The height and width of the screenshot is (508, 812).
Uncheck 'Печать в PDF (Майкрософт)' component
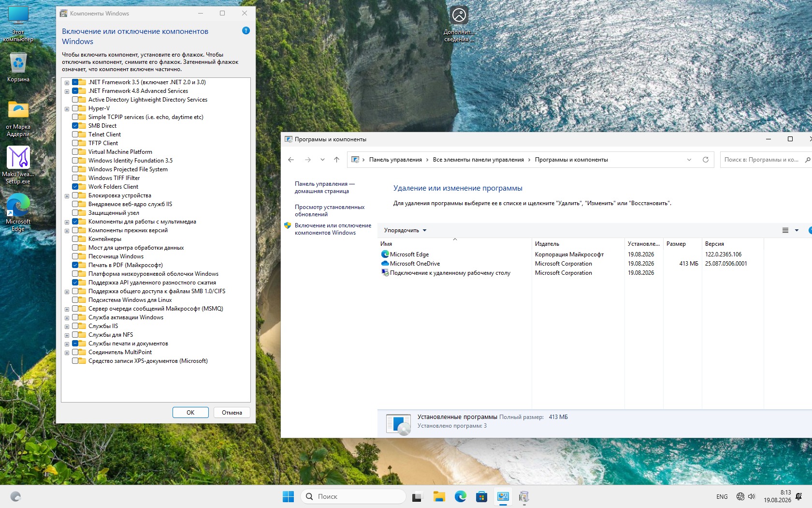click(75, 265)
